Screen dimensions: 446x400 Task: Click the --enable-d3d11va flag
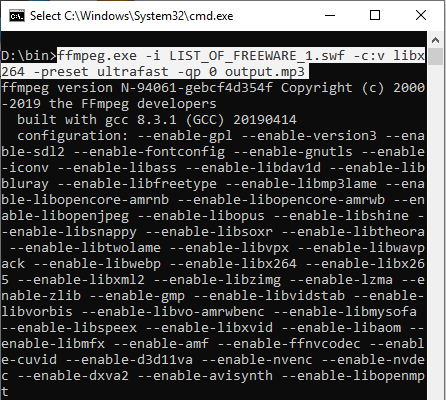point(129,360)
